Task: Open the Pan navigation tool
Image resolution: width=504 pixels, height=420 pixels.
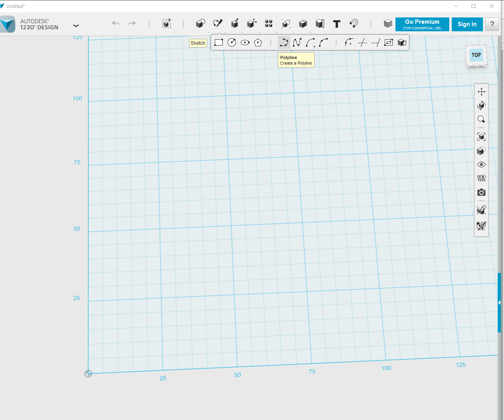Action: coord(481,92)
